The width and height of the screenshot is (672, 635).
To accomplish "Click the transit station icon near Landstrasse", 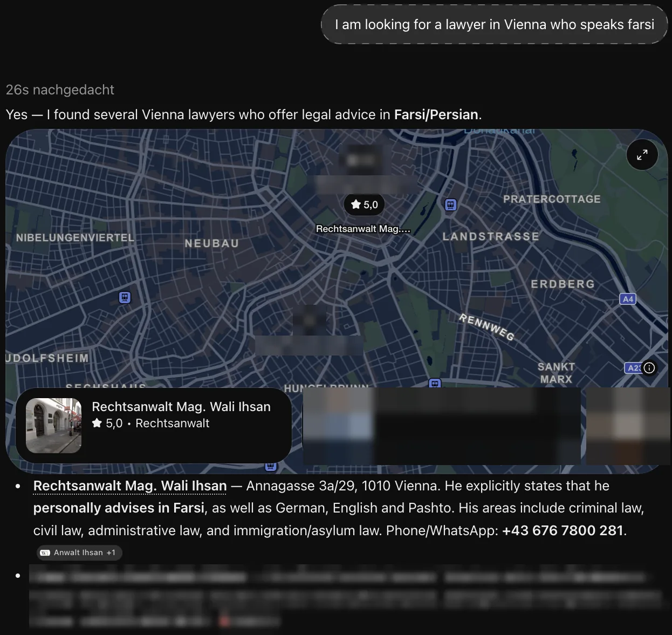I will tap(450, 204).
